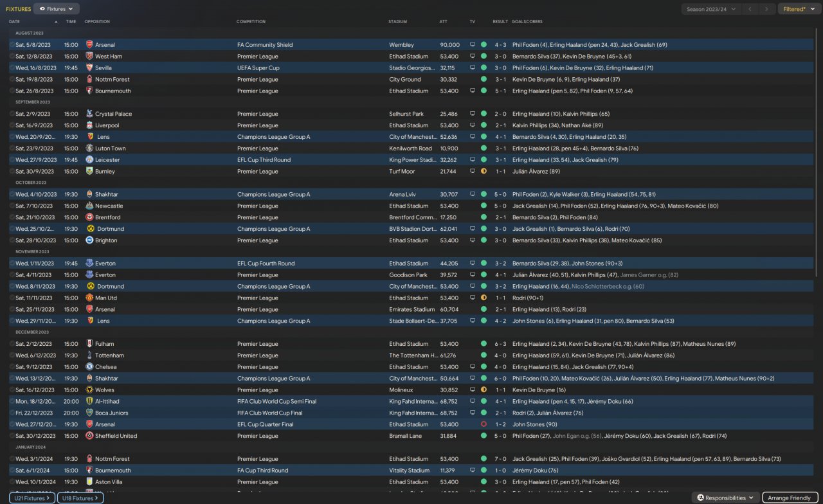
Task: Click the 1 - 2 result
Action: [x=500, y=425]
